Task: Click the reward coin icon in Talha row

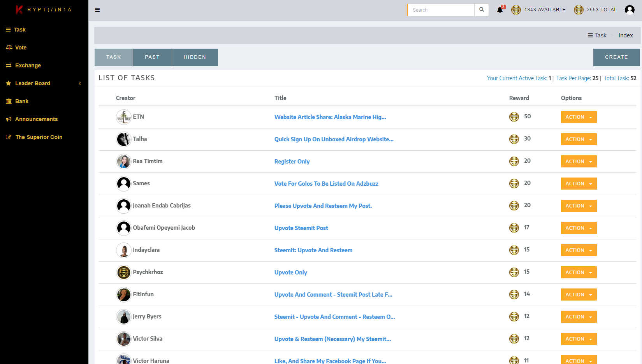Action: (514, 139)
